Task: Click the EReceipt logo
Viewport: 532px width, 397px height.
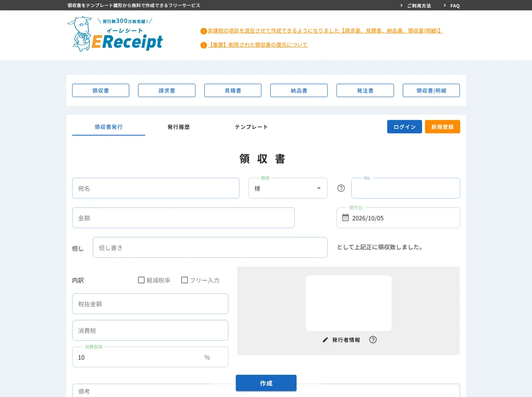Action: 115,34
